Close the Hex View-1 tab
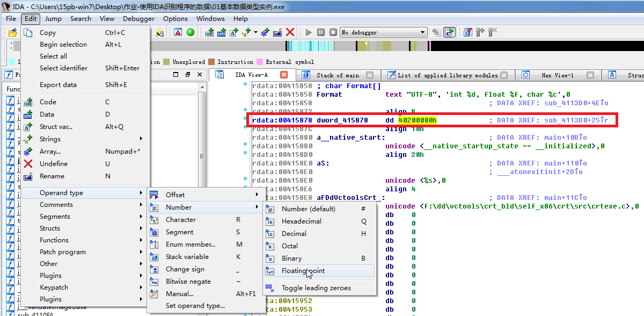Viewport: 644px width, 316px height. coord(590,75)
